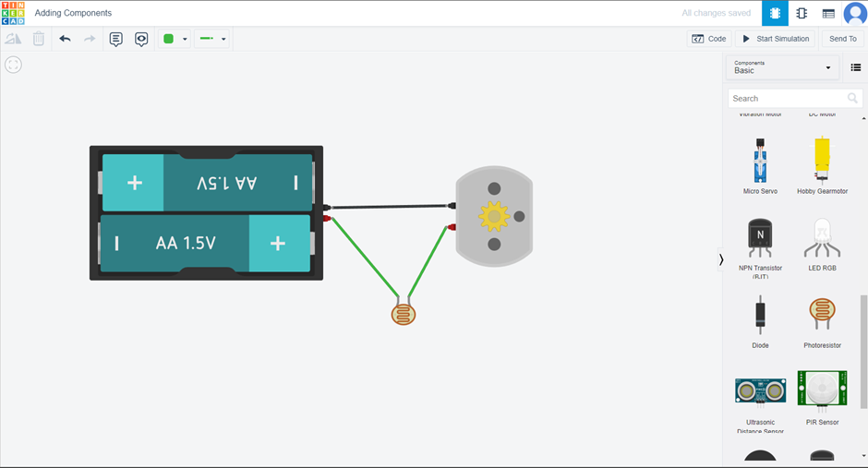Select the battery pack on canvas
Image resolution: width=868 pixels, height=468 pixels.
(x=206, y=213)
